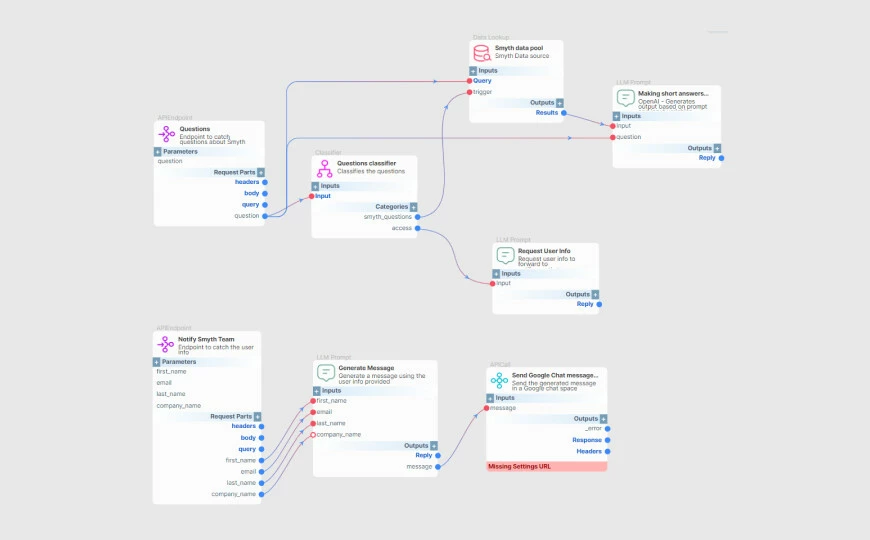Add an input to Smyth data pool
Viewport: 870px width, 540px height.
pyautogui.click(x=473, y=71)
